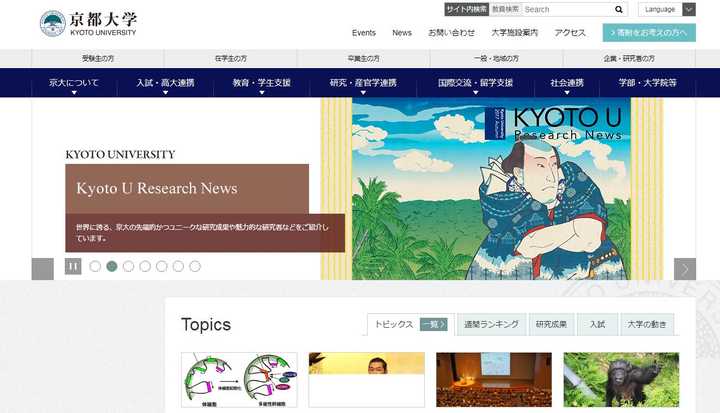
Task: Expand the 社会連携 menu
Action: coord(567,83)
